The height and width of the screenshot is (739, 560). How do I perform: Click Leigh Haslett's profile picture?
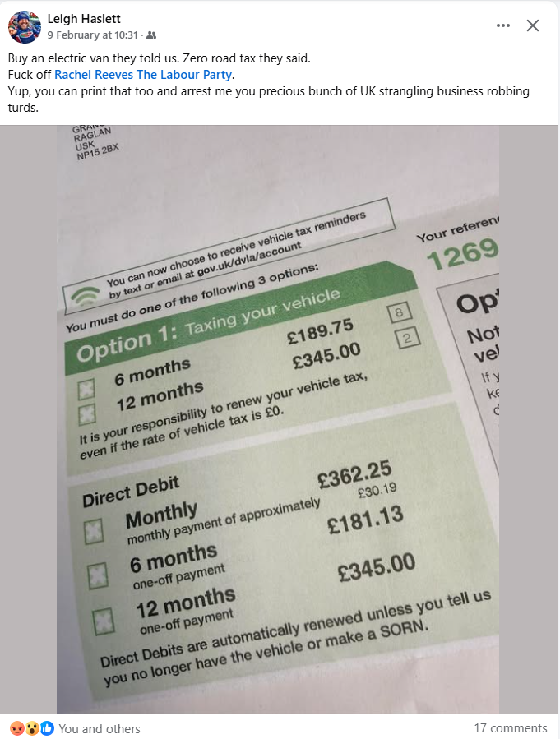coord(25,27)
